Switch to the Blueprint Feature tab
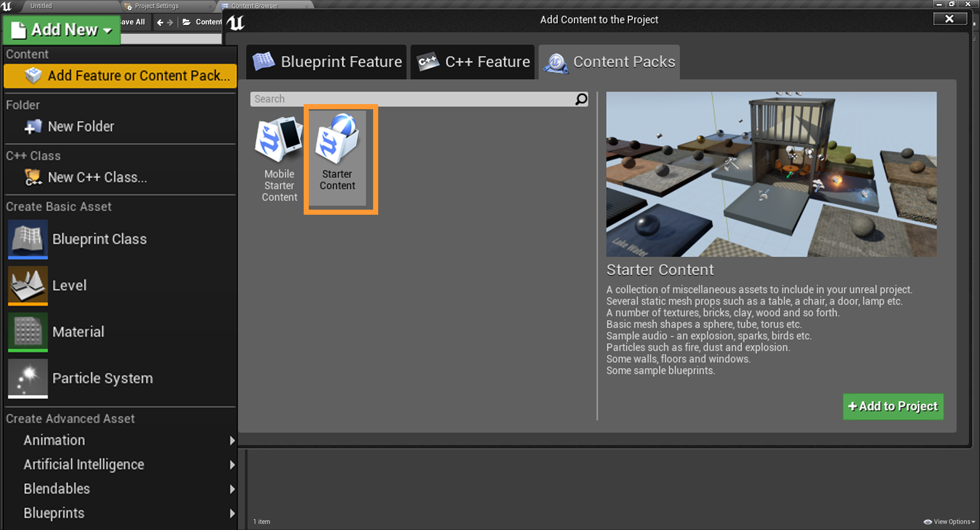The image size is (980, 530). point(327,62)
